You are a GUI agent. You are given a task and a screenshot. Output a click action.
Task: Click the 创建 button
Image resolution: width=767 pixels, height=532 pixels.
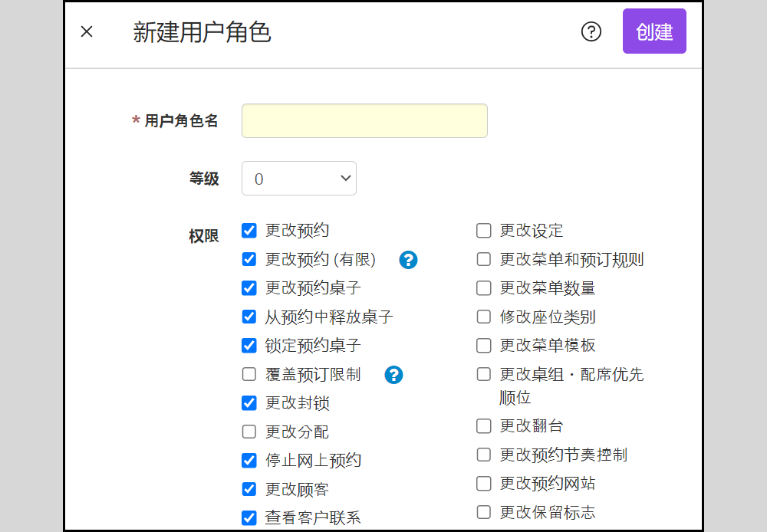point(654,31)
